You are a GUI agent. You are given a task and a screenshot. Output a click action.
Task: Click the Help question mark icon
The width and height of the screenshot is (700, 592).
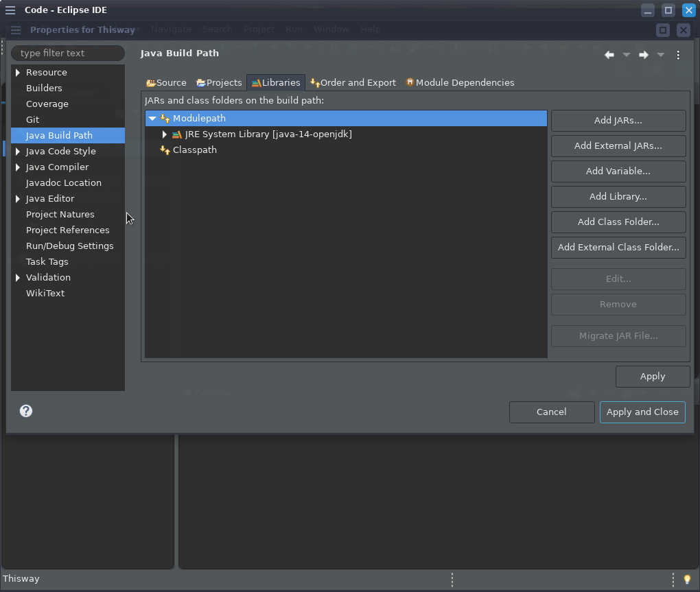click(26, 411)
